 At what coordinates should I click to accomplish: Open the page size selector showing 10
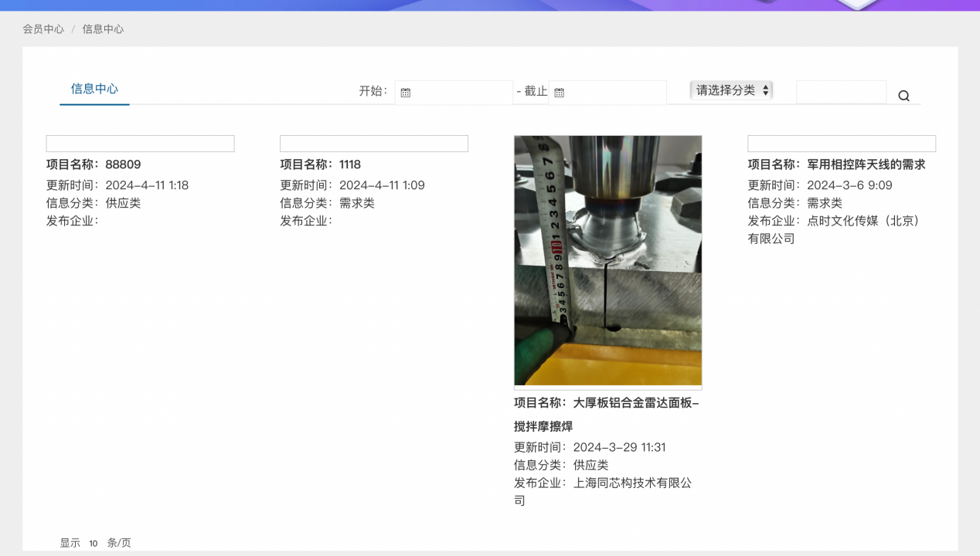pos(93,544)
